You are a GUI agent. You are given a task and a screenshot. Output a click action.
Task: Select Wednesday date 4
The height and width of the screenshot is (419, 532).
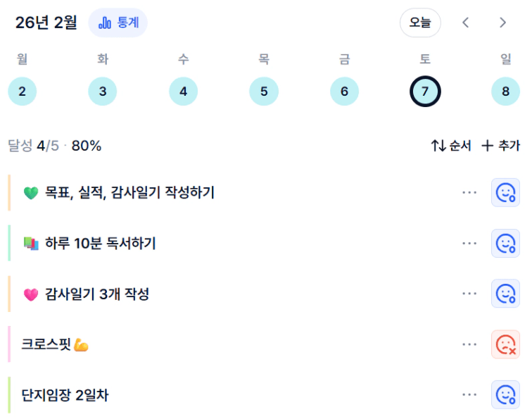[183, 92]
